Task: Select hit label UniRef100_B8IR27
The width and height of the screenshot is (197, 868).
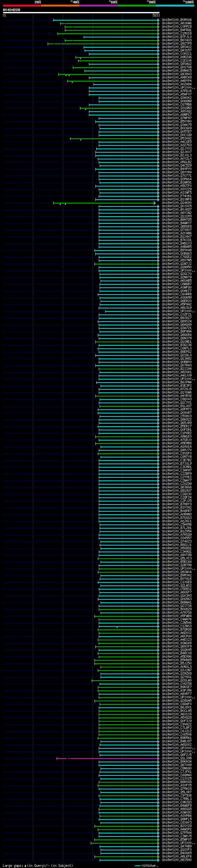Action: pyautogui.click(x=177, y=318)
